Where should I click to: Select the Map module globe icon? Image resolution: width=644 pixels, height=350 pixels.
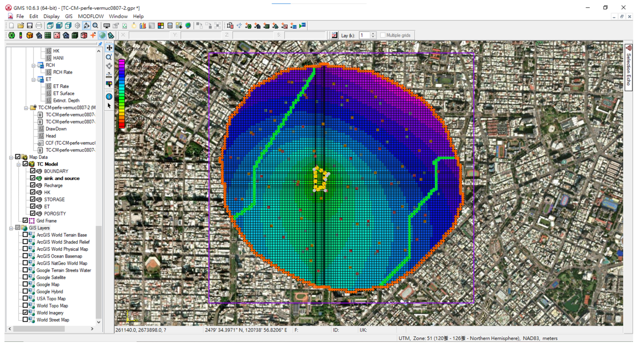tap(102, 35)
